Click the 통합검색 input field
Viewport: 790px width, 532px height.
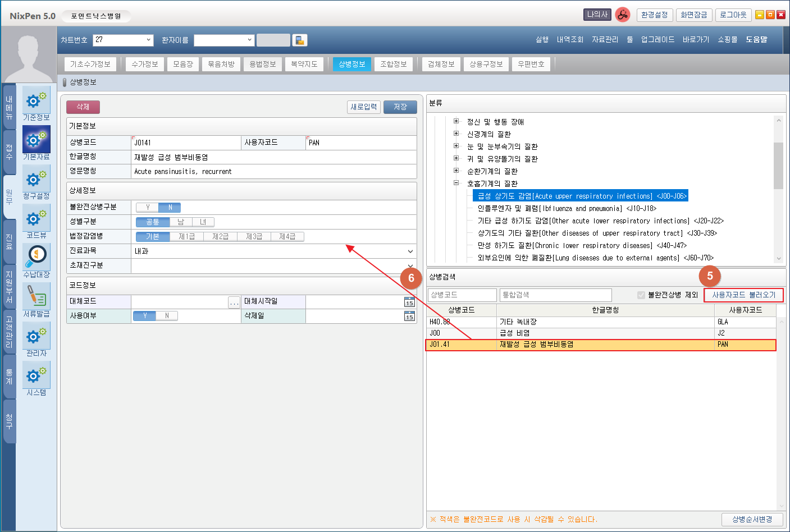555,295
